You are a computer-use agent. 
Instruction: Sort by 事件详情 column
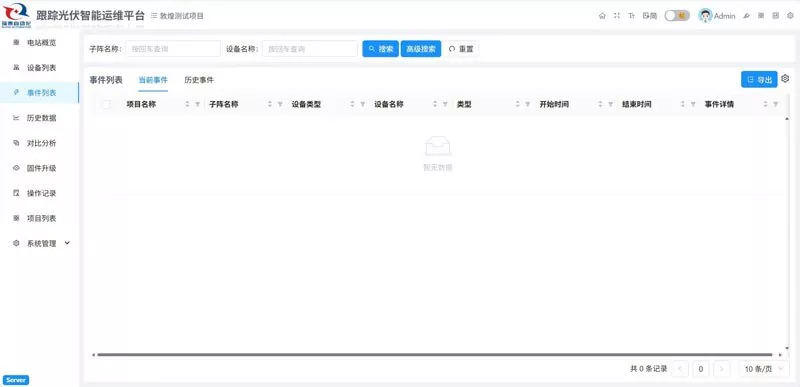(x=766, y=105)
